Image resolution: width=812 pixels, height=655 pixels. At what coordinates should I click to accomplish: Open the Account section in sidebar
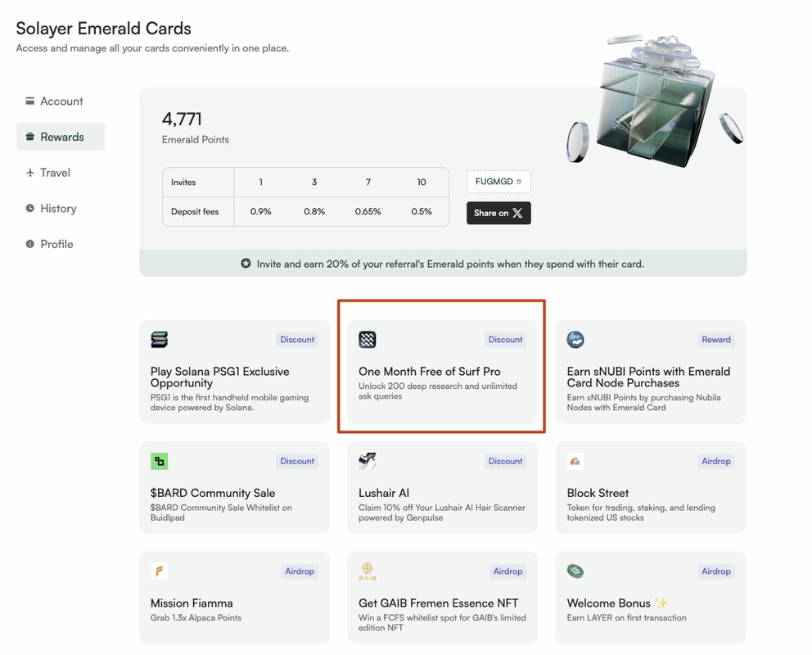point(61,102)
